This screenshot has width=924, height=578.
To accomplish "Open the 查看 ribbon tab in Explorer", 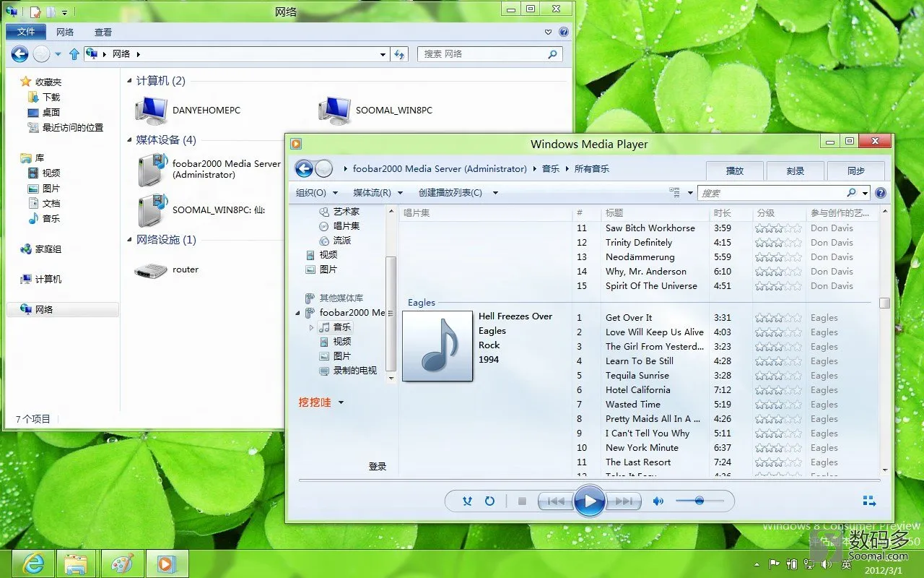I will tap(103, 32).
